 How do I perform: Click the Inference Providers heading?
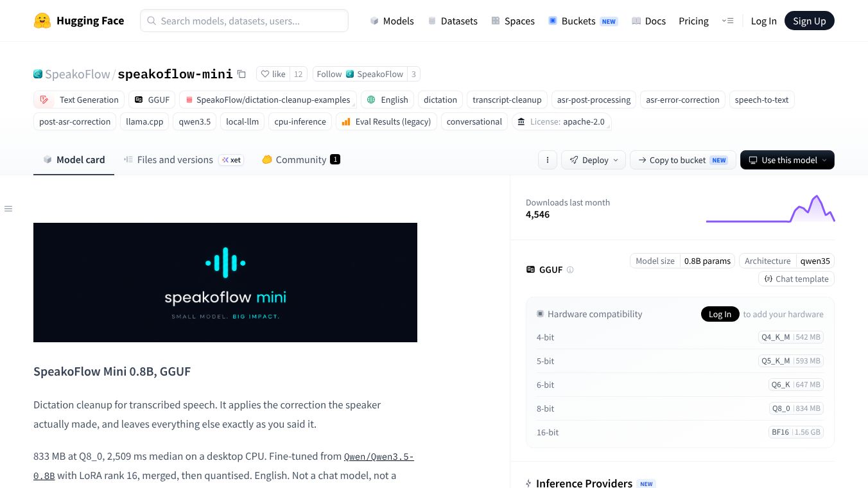(x=584, y=483)
